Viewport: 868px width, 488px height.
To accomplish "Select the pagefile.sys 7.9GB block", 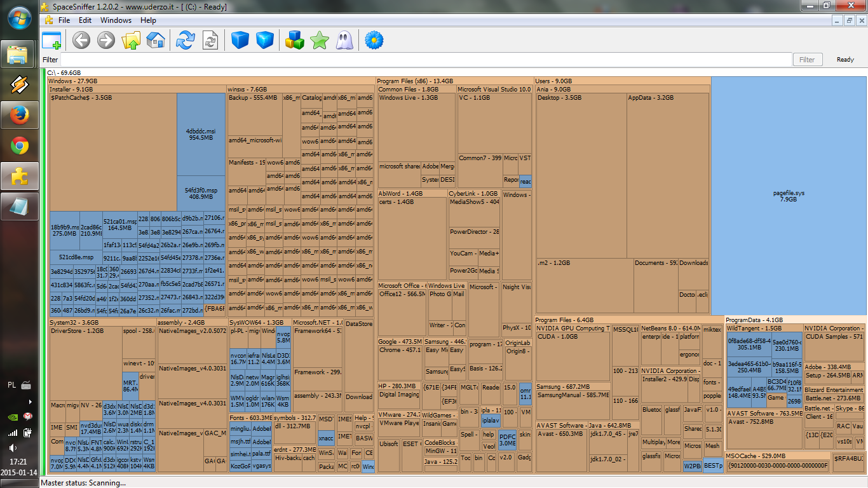I will [x=788, y=196].
